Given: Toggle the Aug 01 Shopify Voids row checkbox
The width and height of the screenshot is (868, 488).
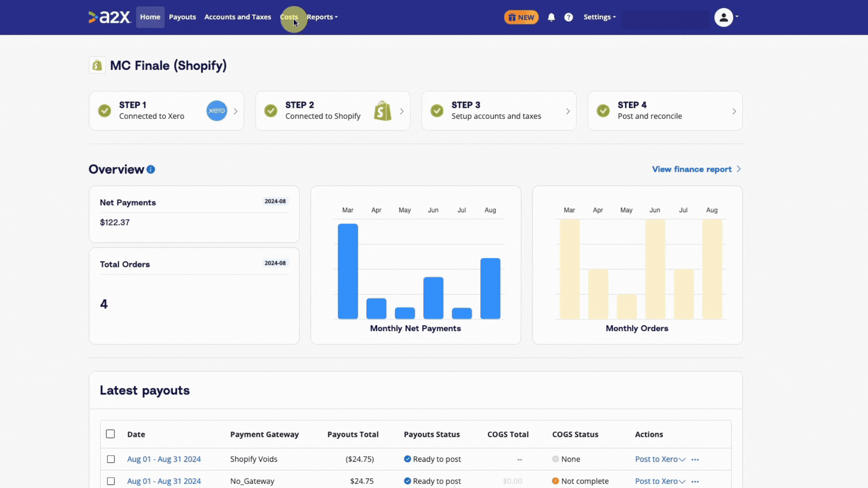Looking at the screenshot, I should pos(111,459).
